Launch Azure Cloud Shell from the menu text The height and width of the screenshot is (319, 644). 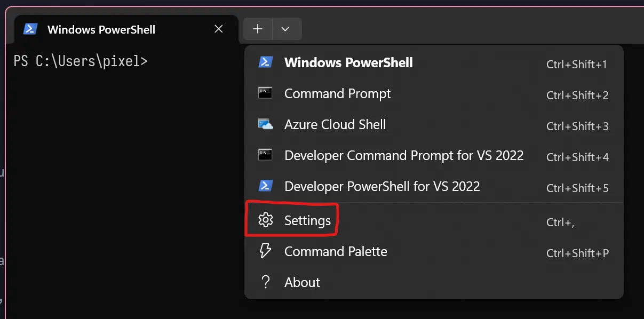[335, 125]
